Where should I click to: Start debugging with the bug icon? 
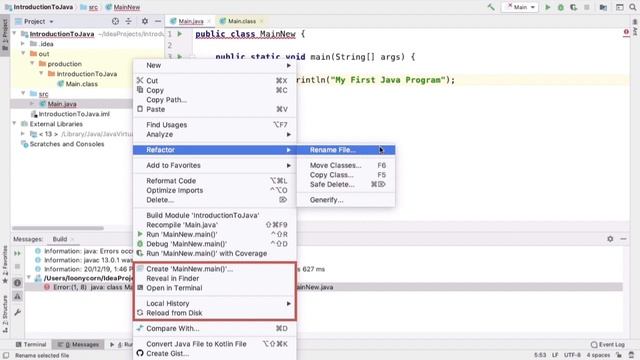click(x=561, y=7)
